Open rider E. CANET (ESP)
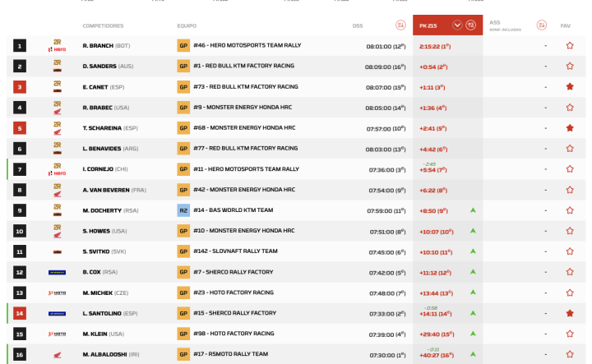This screenshot has width=592, height=364. point(104,87)
